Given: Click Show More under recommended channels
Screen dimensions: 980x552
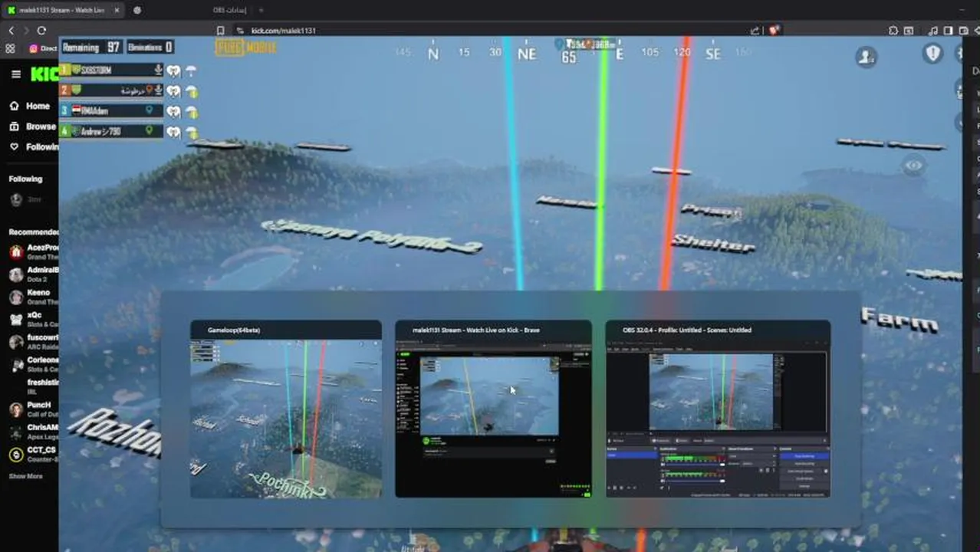Looking at the screenshot, I should [x=25, y=476].
